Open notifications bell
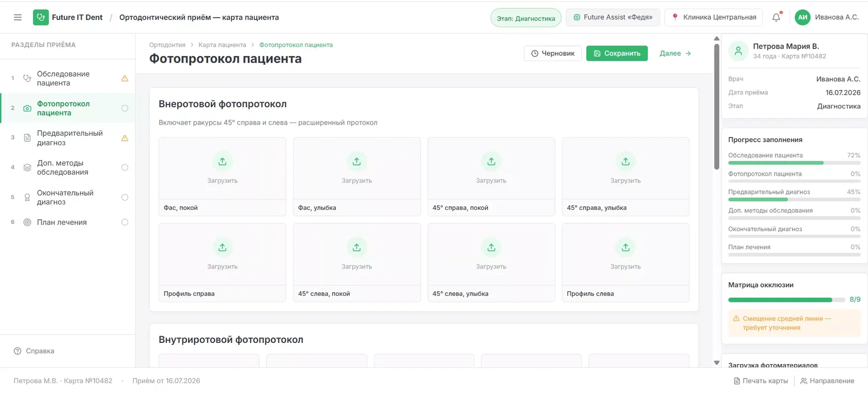This screenshot has height=394, width=868. tap(777, 18)
